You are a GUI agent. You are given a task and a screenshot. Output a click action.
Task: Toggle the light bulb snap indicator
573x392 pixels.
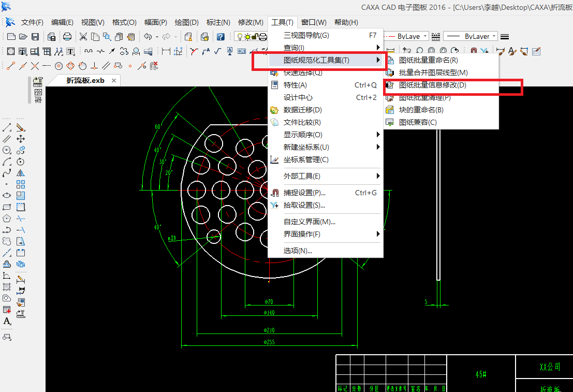pyautogui.click(x=240, y=36)
